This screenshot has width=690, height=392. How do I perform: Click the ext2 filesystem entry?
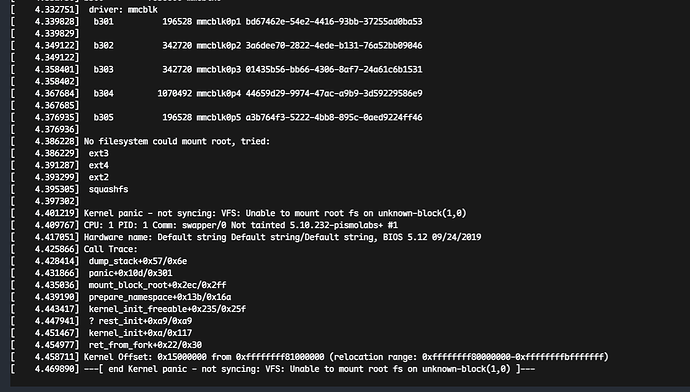point(99,177)
